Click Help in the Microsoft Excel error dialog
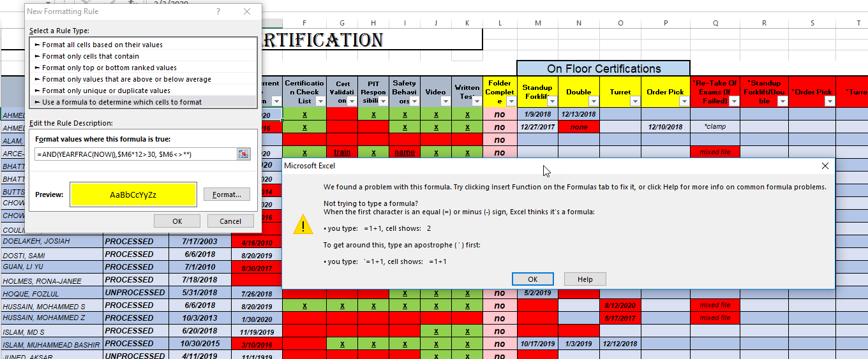The width and height of the screenshot is (868, 359). click(x=585, y=279)
